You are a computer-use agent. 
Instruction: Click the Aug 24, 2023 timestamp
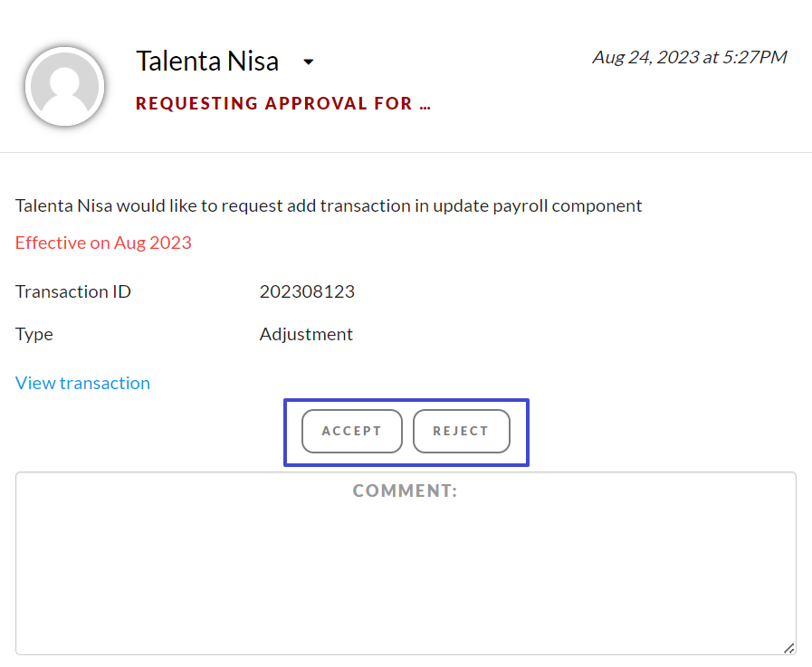689,57
